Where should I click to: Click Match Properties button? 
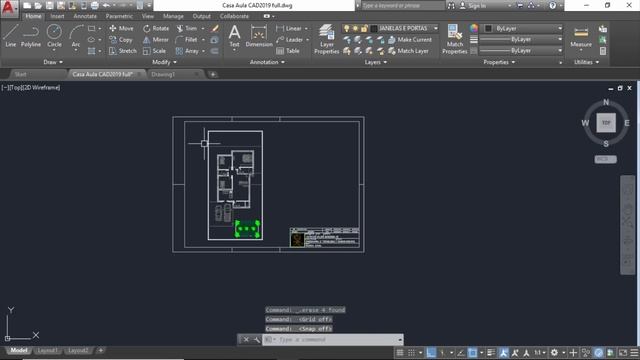454,39
